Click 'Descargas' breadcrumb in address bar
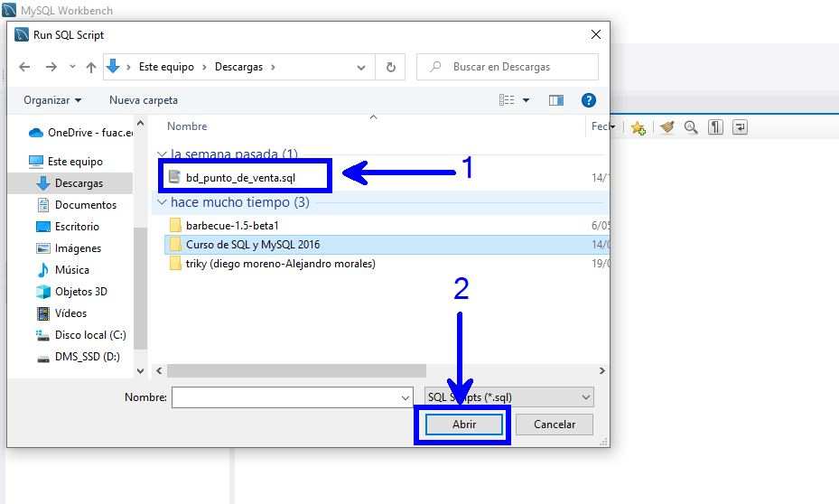Viewport: 839px width, 504px height. point(238,67)
